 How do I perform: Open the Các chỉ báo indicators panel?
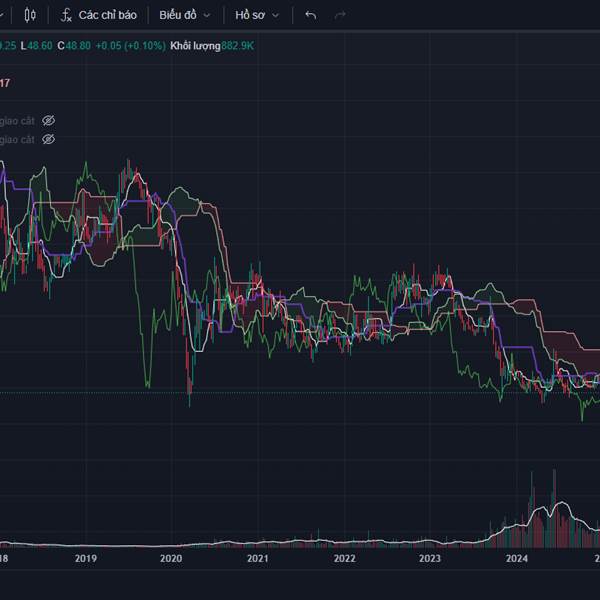(97, 15)
